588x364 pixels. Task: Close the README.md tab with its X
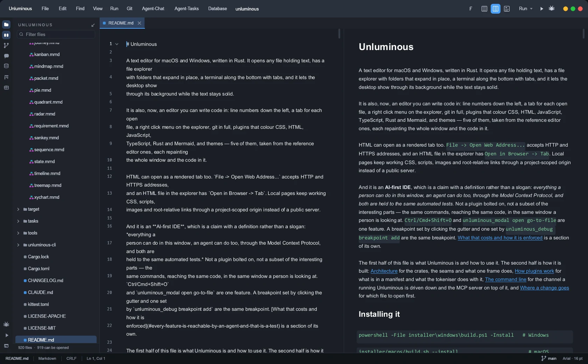coord(139,23)
